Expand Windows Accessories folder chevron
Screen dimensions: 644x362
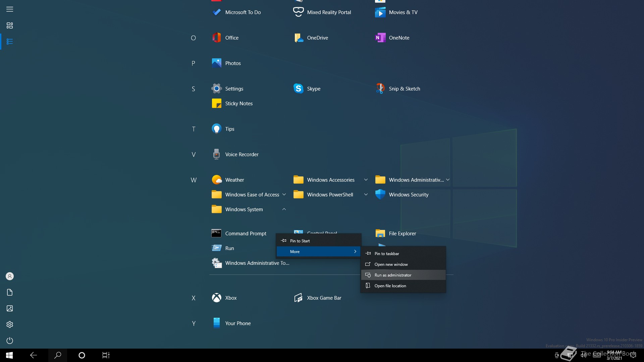tap(366, 180)
